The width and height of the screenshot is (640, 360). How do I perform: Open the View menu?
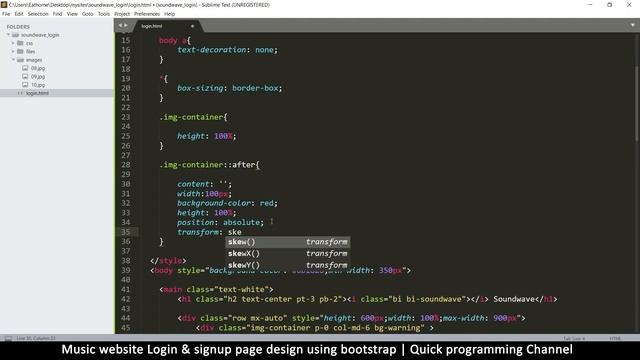pyautogui.click(x=72, y=14)
